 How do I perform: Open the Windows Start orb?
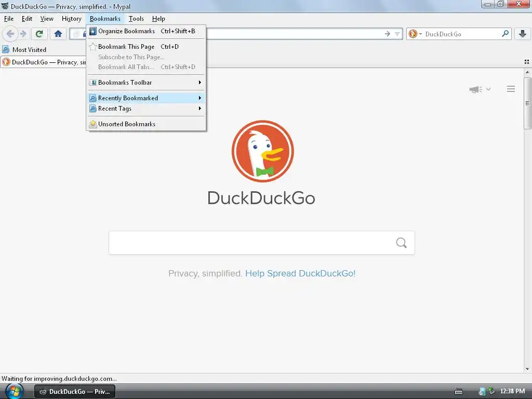(x=14, y=391)
